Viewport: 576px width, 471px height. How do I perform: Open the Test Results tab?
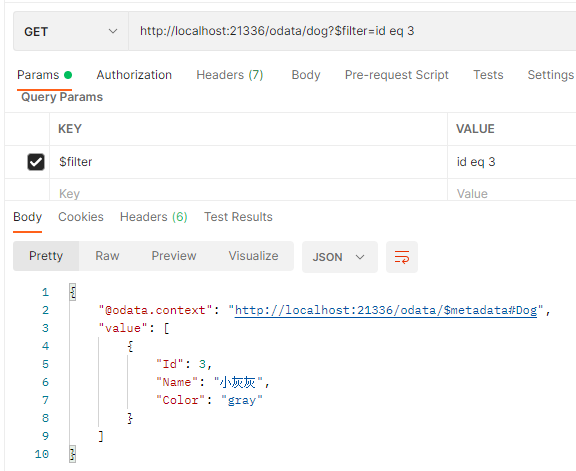(x=238, y=217)
